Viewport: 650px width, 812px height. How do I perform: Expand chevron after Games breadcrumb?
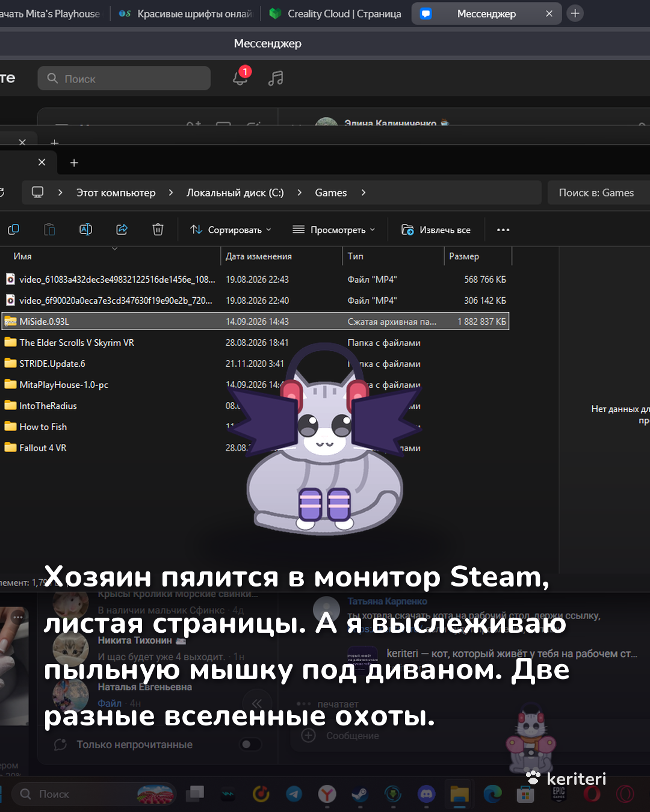tap(363, 192)
